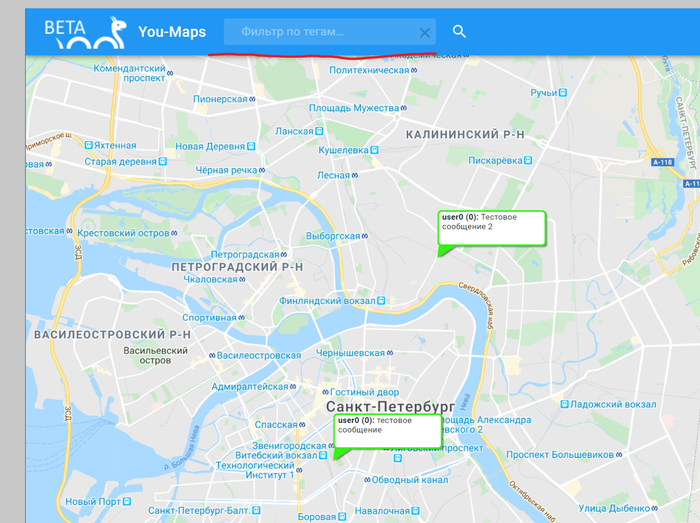The width and height of the screenshot is (700, 523).
Task: Open the 'Тестовое сообщение 2' message bubble
Action: point(492,228)
